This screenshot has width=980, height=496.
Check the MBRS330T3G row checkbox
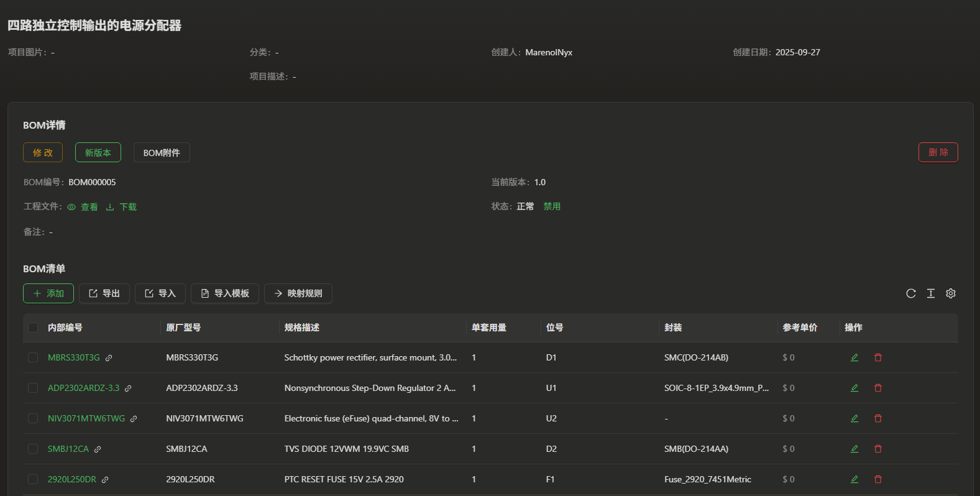tap(33, 357)
